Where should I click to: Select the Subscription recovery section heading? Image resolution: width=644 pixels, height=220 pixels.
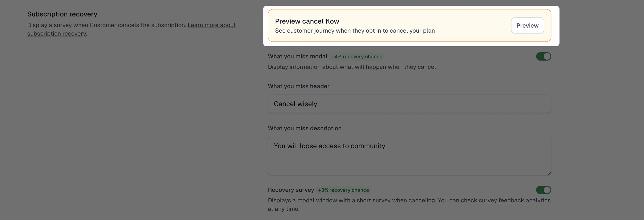62,14
